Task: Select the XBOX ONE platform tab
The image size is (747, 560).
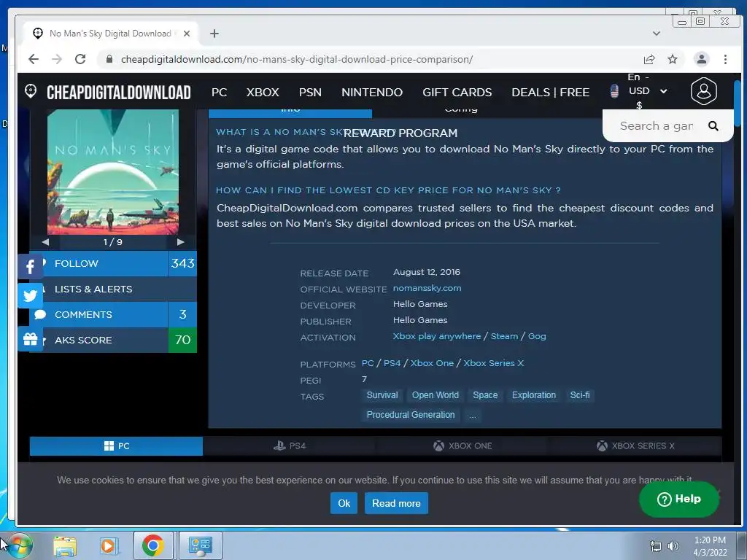Action: [x=462, y=446]
